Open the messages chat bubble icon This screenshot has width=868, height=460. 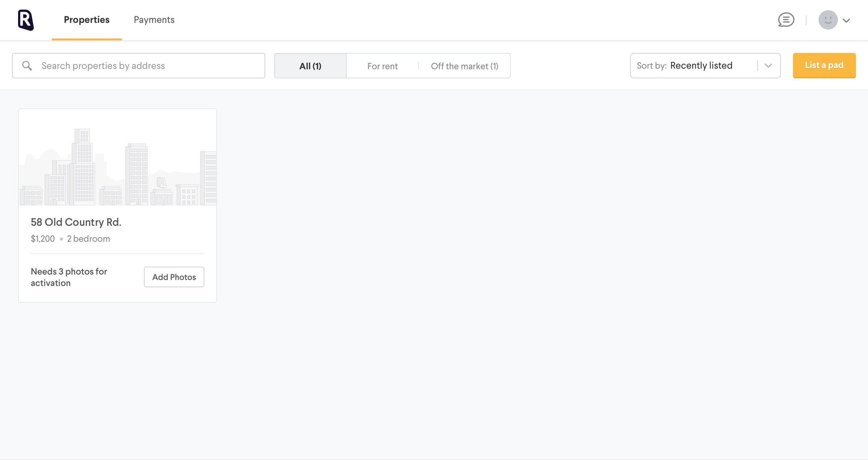coord(786,20)
